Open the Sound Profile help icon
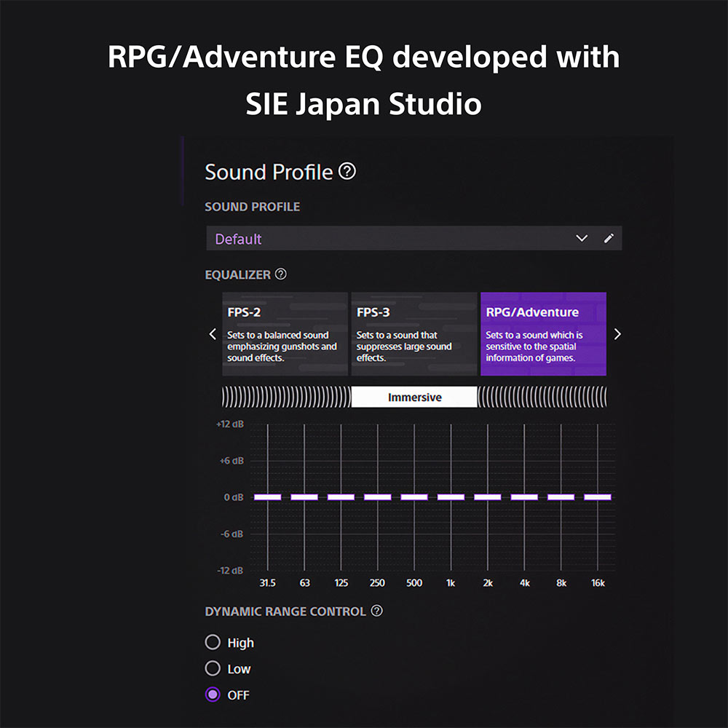The width and height of the screenshot is (728, 728). (x=347, y=171)
